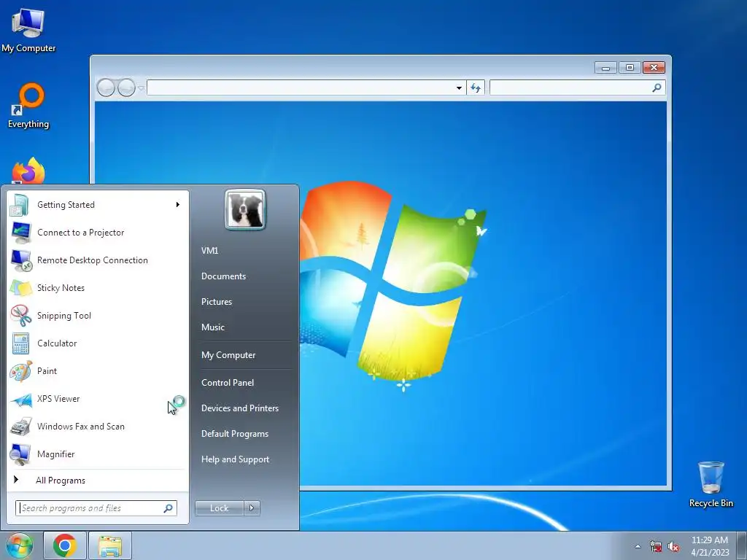Viewport: 747px width, 560px height.
Task: Click the Windows Start orb
Action: (19, 545)
